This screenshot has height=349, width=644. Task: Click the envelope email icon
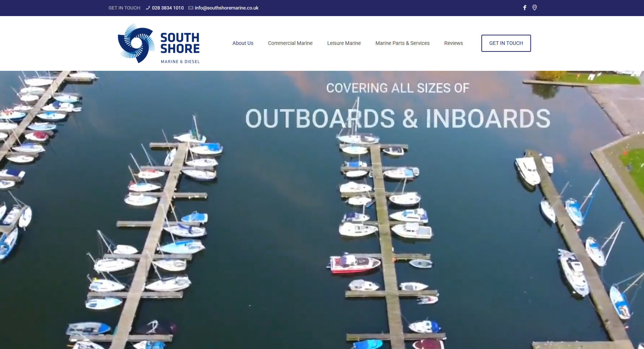tap(191, 8)
